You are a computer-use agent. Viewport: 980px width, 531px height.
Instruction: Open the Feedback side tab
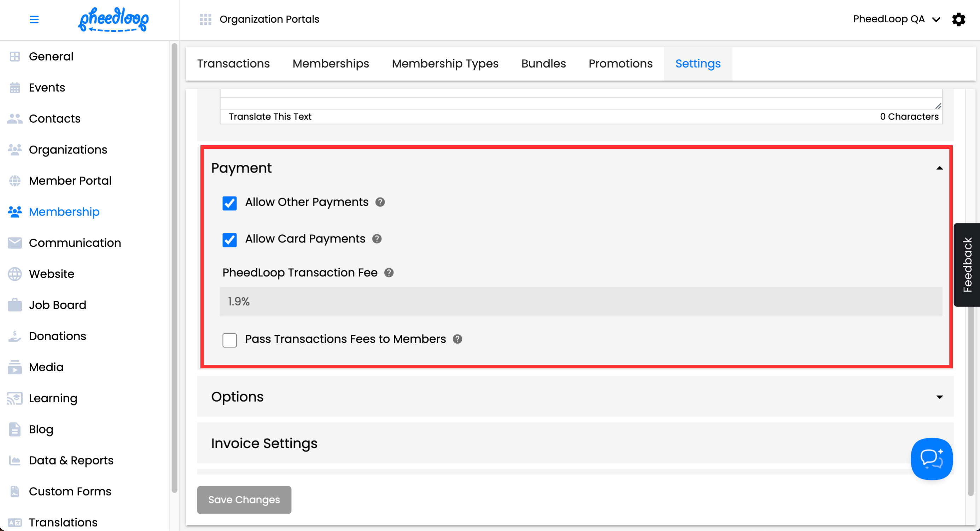[x=967, y=265]
